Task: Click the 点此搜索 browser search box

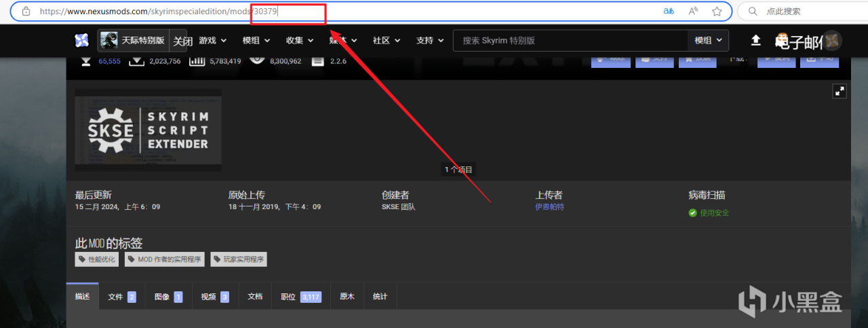Action: [x=803, y=12]
